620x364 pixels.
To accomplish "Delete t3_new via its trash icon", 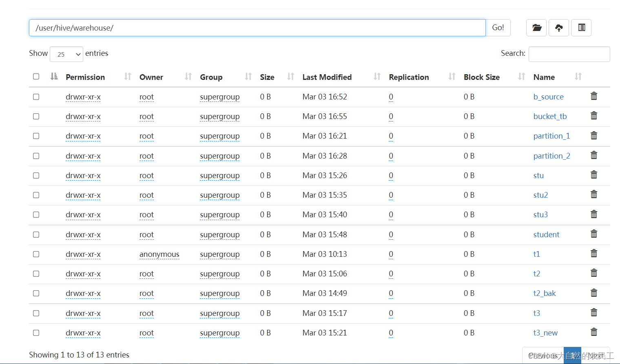I will tap(594, 332).
